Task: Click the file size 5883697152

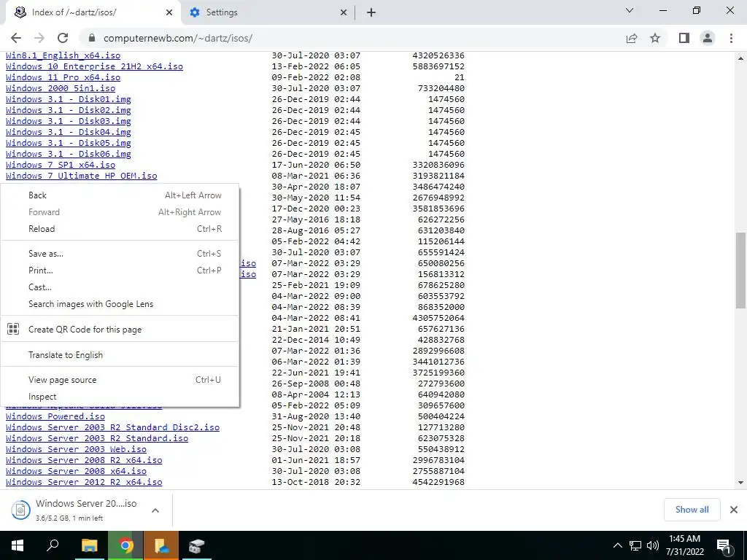Action: click(x=438, y=66)
